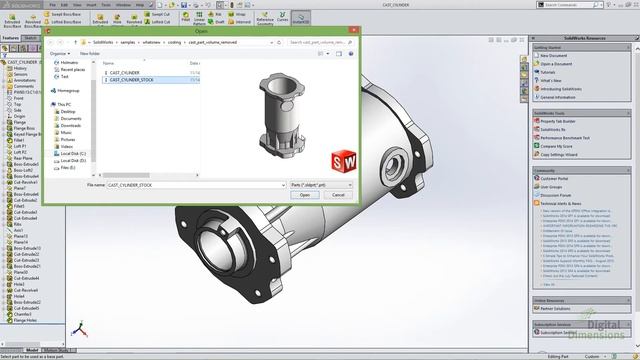Open the file type filter dropdown
The height and width of the screenshot is (360, 640).
[321, 185]
